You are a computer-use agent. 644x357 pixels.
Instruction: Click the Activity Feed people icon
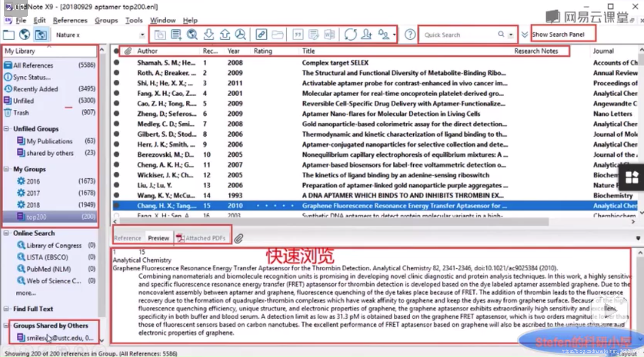click(384, 34)
